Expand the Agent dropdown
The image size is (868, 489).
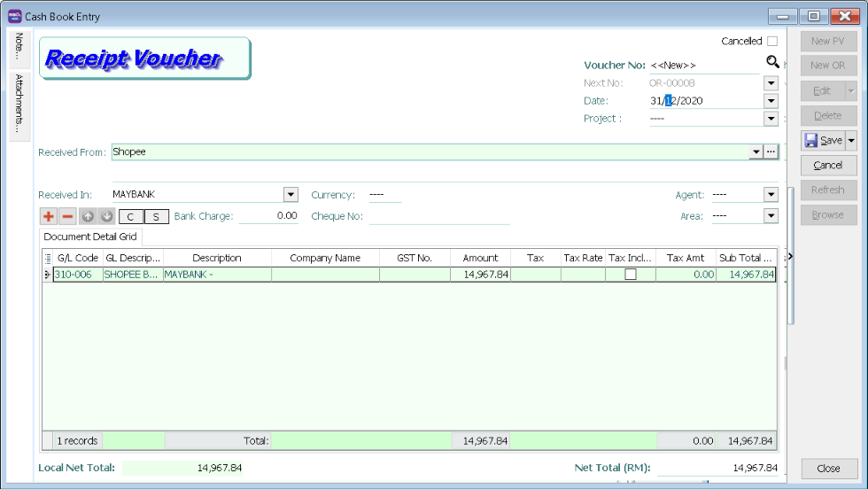tap(771, 195)
